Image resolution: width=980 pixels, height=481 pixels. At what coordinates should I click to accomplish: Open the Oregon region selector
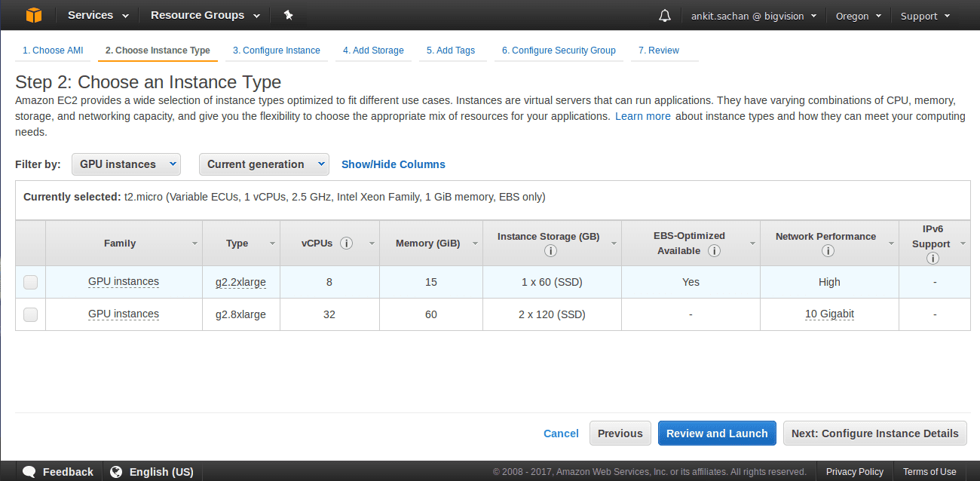[x=858, y=16]
